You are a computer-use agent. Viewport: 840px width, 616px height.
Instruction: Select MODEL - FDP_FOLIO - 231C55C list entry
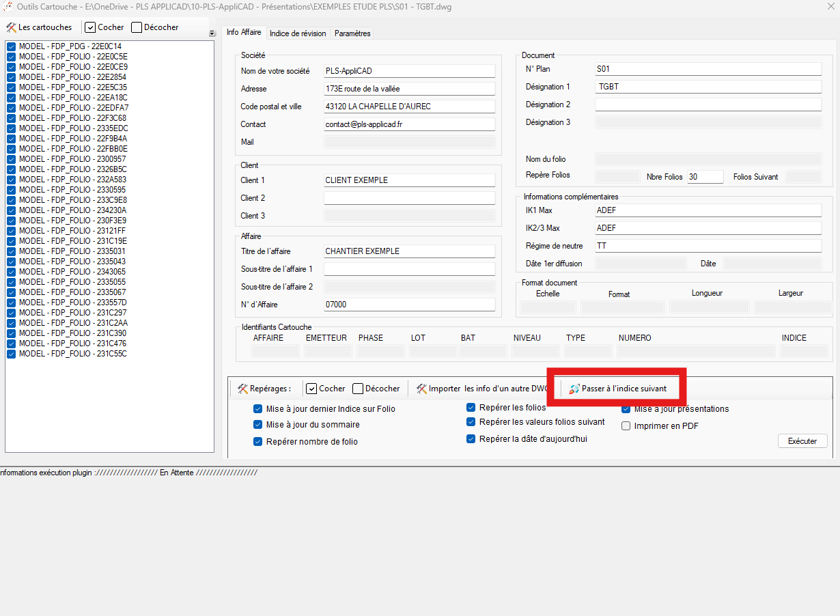coord(72,354)
